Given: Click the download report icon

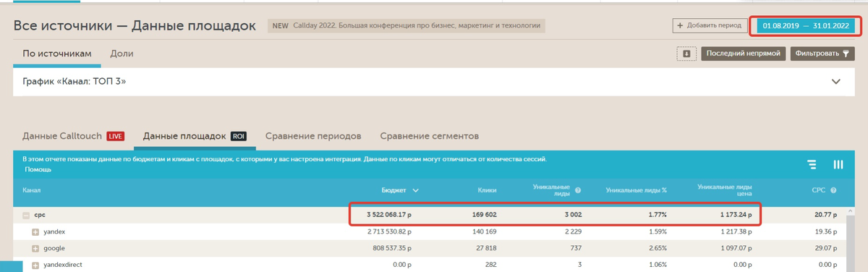Looking at the screenshot, I should (x=686, y=54).
